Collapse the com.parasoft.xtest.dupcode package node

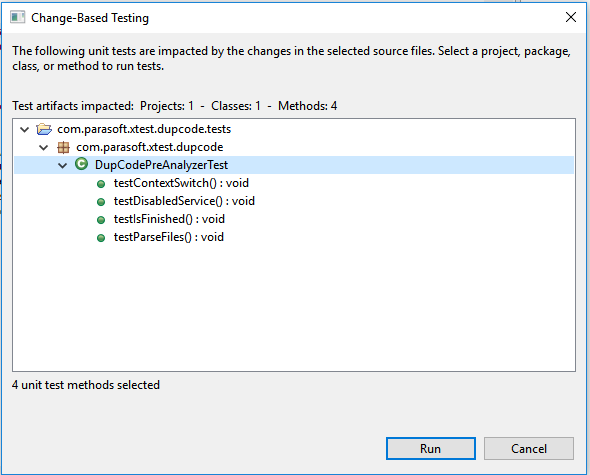coord(44,148)
